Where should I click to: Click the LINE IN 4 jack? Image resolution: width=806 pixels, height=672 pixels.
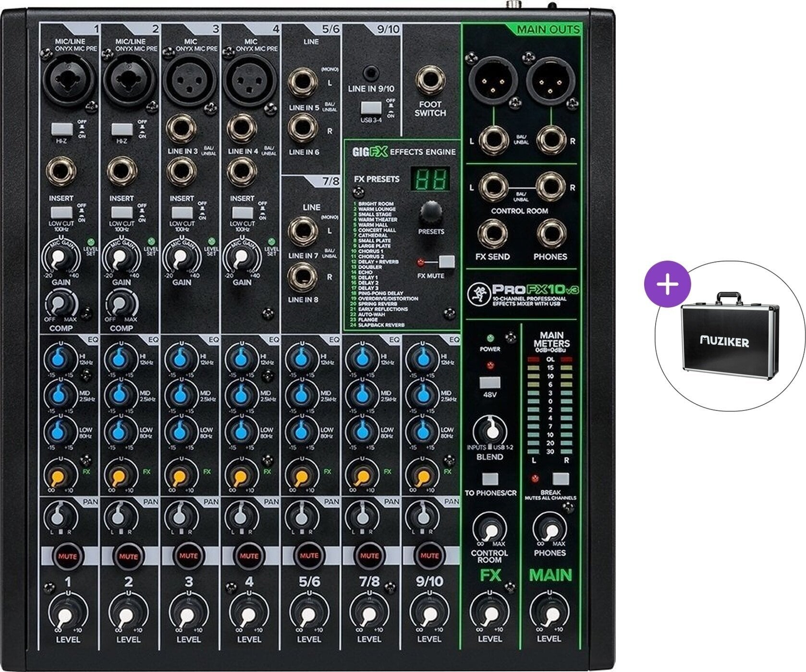coord(242,128)
